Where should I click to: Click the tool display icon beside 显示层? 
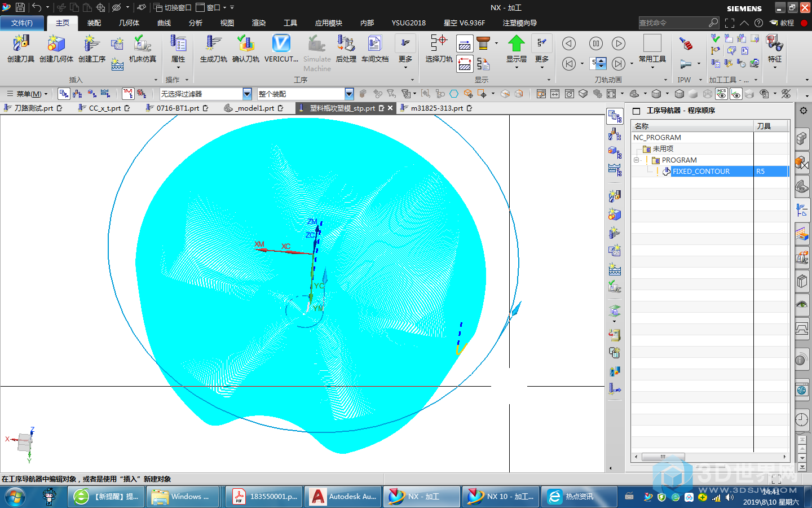483,43
